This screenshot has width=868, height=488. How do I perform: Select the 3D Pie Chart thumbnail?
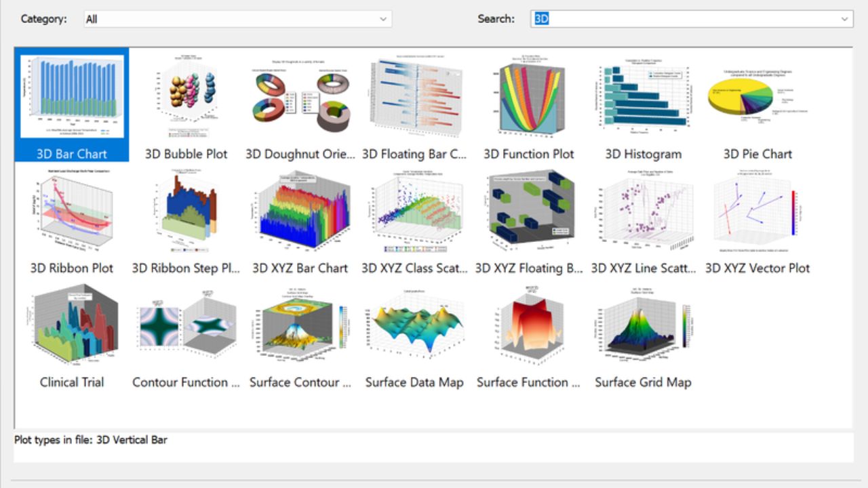(x=757, y=98)
